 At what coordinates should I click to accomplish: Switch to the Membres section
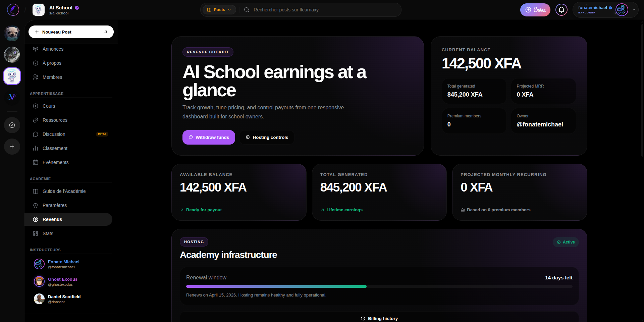[52, 77]
